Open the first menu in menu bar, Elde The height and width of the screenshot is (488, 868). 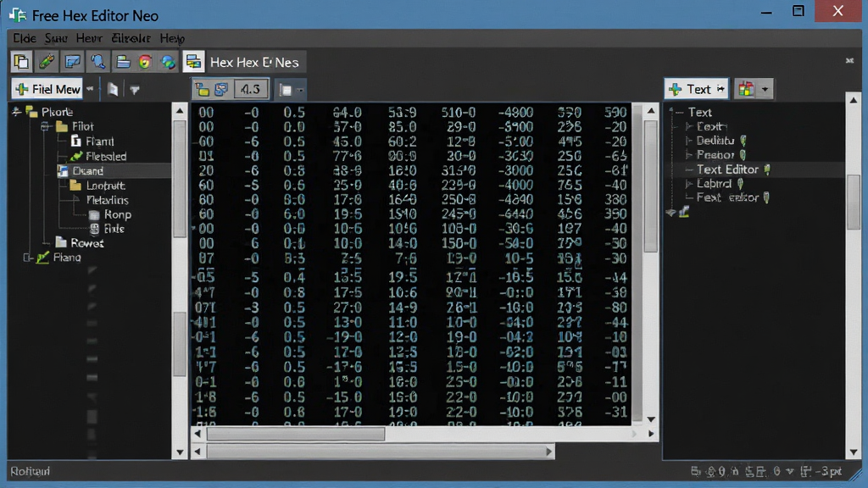coord(25,38)
